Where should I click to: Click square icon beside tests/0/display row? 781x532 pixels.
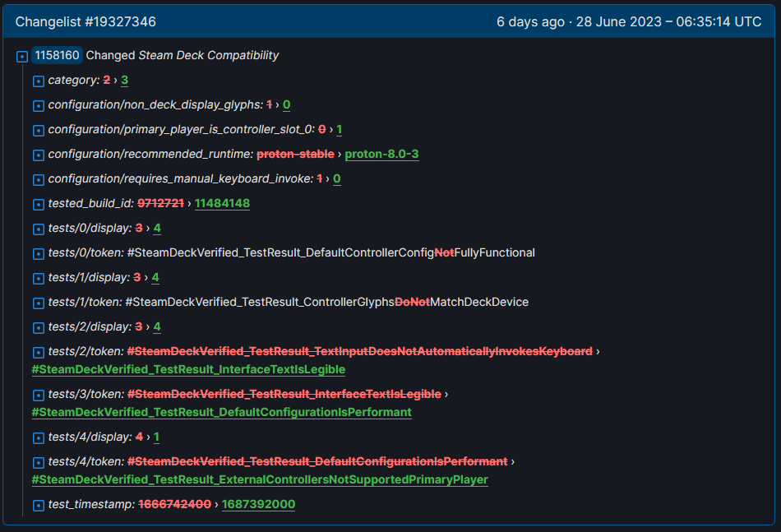pos(39,229)
